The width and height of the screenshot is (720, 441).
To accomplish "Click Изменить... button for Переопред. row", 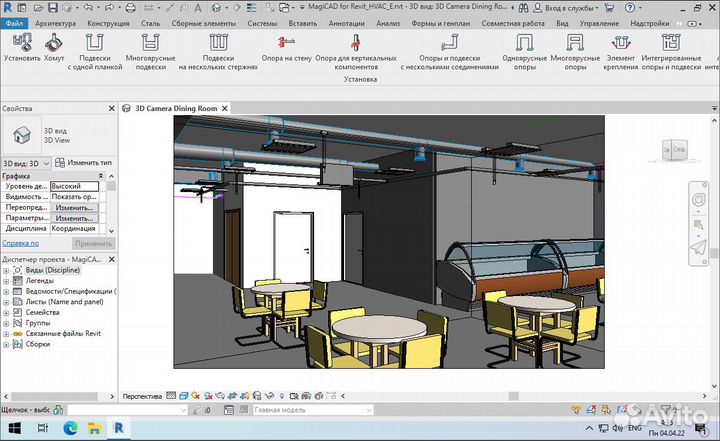I will (74, 208).
